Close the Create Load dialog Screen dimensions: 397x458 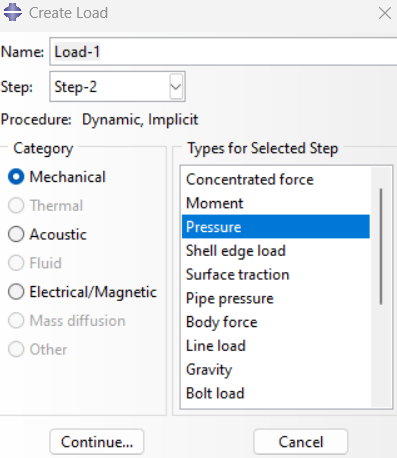click(x=385, y=13)
